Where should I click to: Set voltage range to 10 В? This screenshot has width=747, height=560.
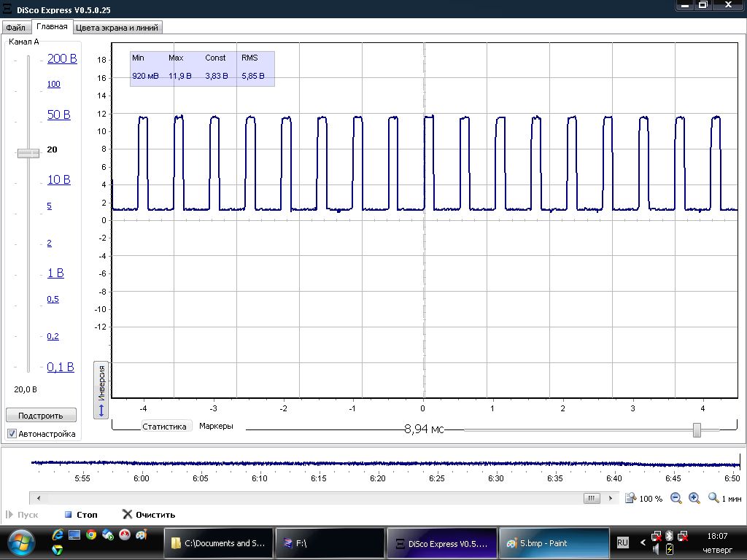tap(58, 179)
